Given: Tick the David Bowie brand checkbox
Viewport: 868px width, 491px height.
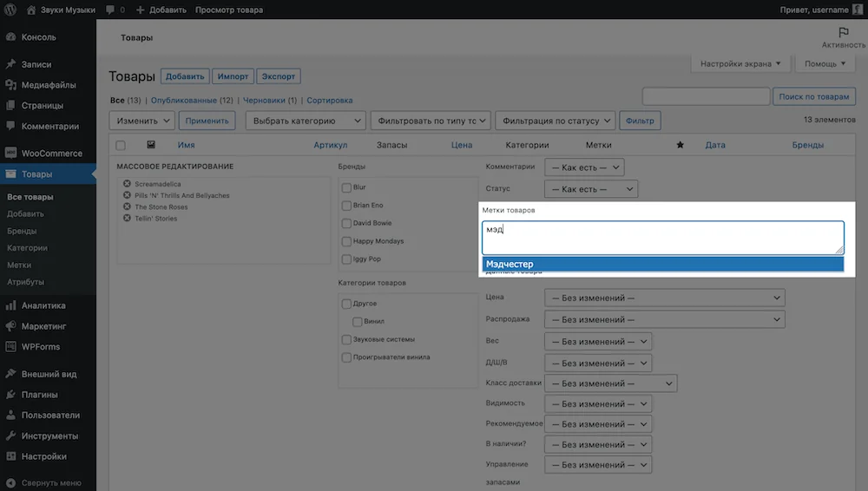Looking at the screenshot, I should coord(346,224).
